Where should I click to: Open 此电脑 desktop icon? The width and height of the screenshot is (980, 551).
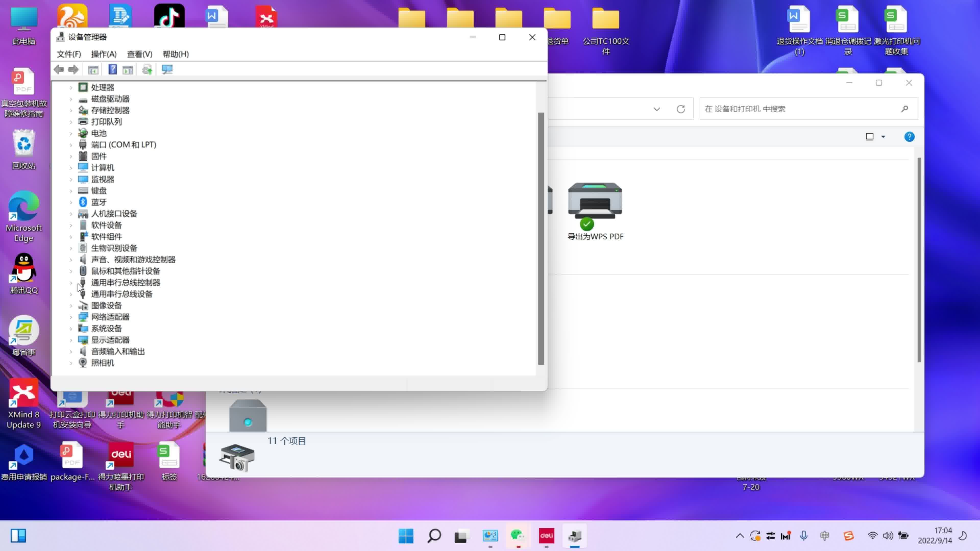23,25
